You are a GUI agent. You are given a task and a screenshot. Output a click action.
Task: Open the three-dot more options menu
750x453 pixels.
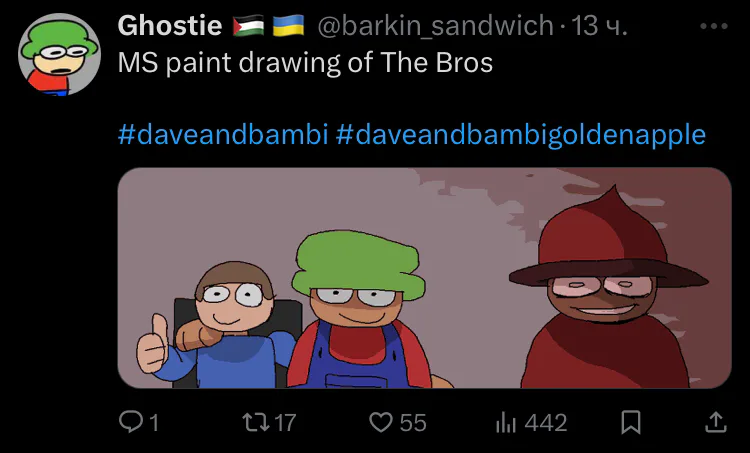tap(714, 26)
